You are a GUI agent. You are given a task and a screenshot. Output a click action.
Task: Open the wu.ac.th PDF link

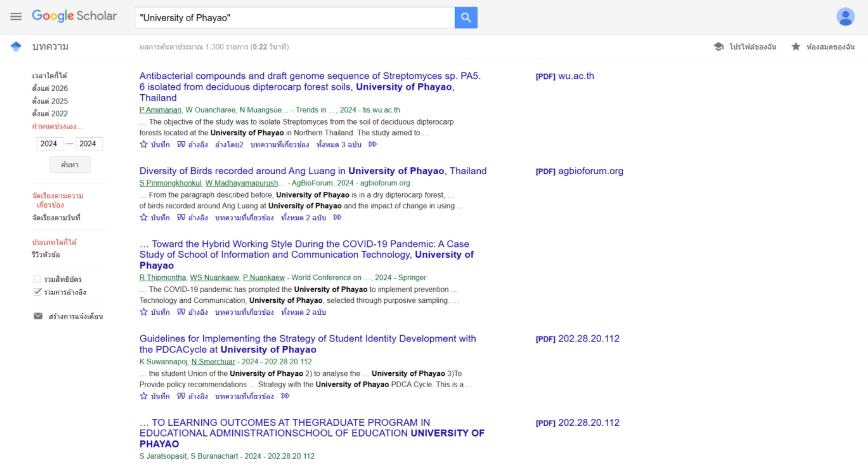click(x=565, y=76)
